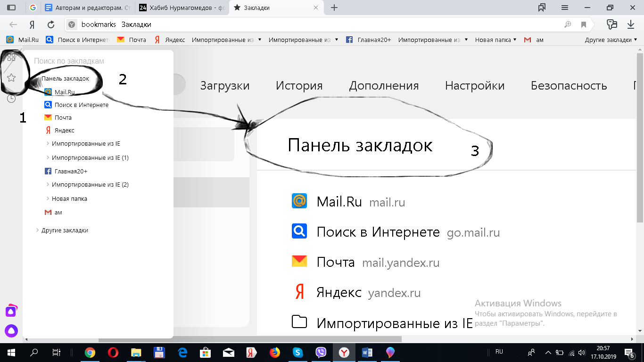Open Главная20+ on the bookmarks bar
Viewport: 644px width, 362px height.
(369, 40)
